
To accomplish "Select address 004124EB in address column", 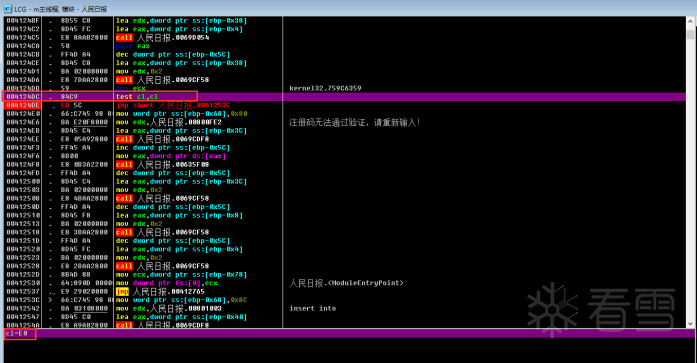I will coord(23,131).
